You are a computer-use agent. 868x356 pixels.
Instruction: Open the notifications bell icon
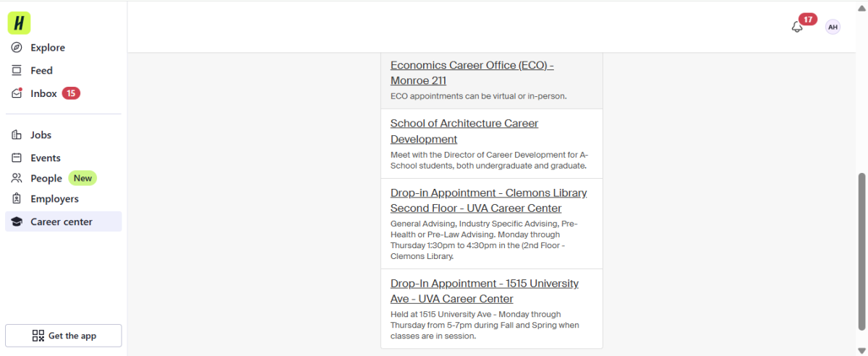[797, 27]
